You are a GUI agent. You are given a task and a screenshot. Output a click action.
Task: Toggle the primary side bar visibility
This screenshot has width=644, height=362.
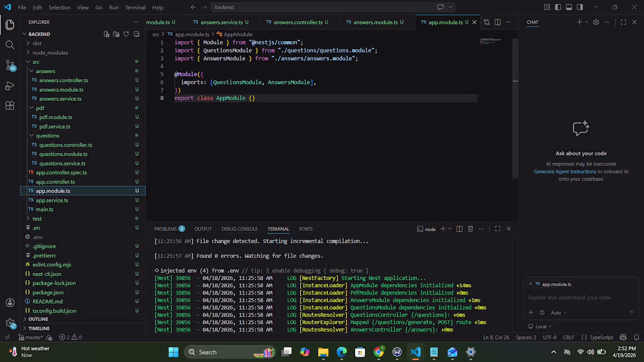point(558,7)
